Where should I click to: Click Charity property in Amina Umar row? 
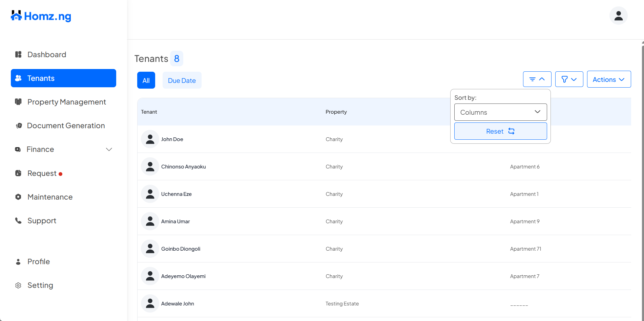[x=334, y=221]
